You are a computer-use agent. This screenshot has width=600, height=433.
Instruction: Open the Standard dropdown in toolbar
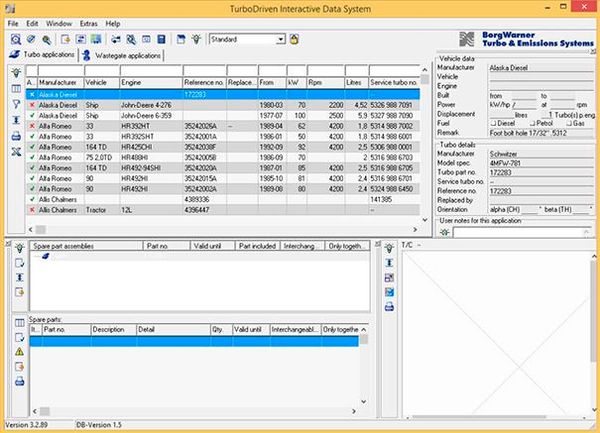(x=281, y=39)
